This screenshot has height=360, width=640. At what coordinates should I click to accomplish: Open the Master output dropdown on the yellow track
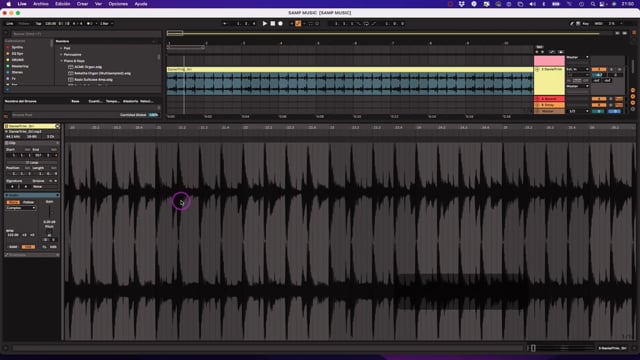click(x=578, y=86)
